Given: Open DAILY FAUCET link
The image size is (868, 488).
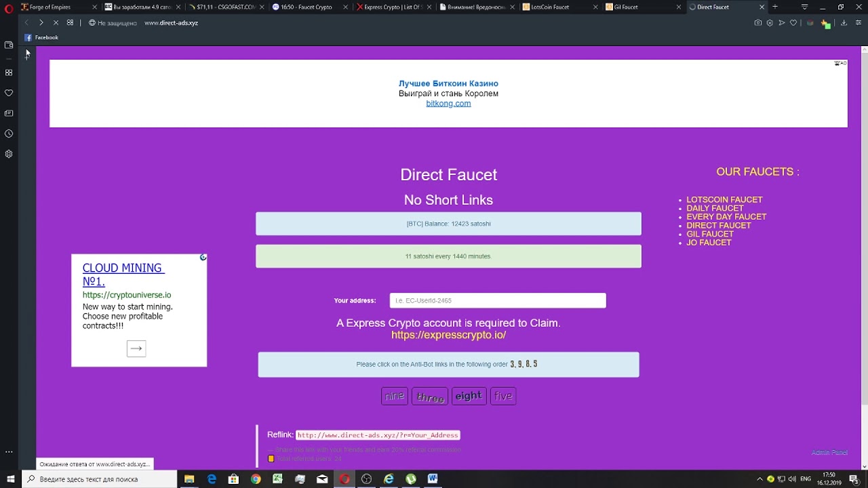Looking at the screenshot, I should pos(715,208).
